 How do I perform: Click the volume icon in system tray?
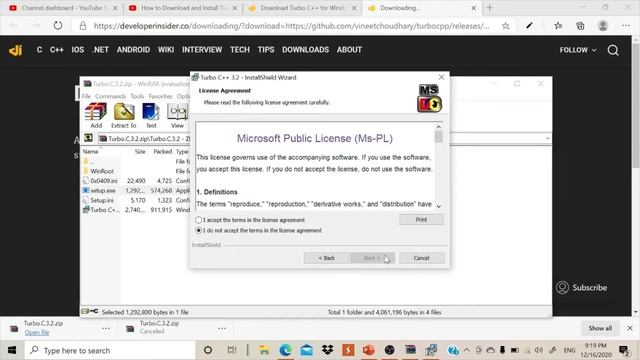539,350
